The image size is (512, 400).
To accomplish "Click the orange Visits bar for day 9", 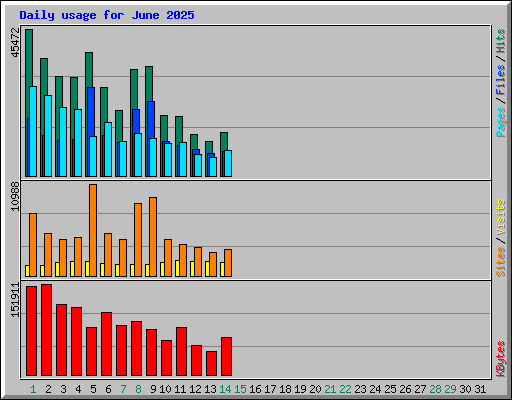I will coord(153,237).
